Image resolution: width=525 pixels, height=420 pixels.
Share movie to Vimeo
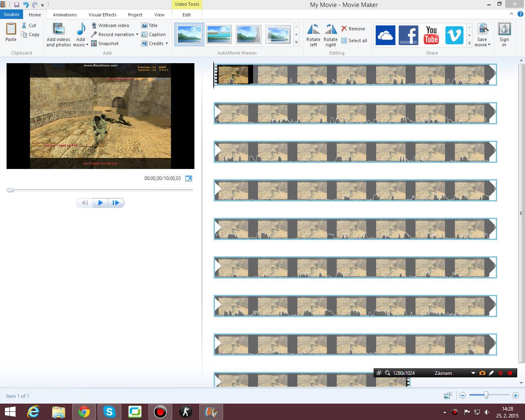click(x=454, y=35)
